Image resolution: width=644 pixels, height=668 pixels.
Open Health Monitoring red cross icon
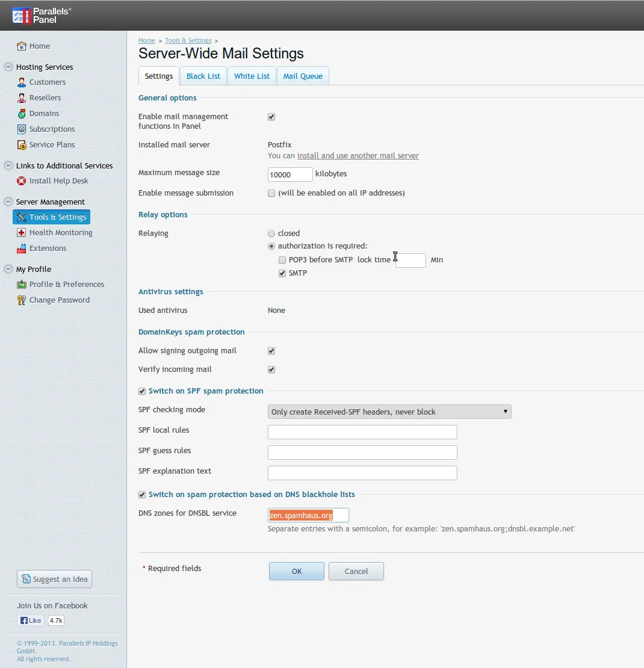(21, 233)
